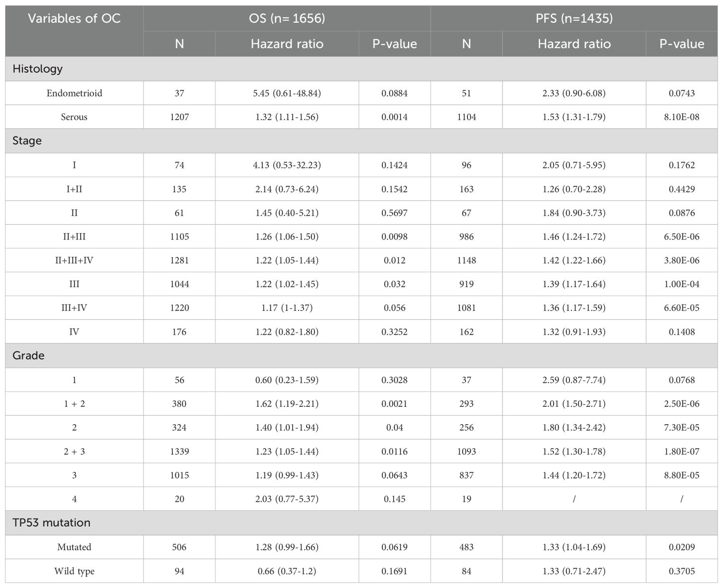This screenshot has width=723, height=588.
Task: Select the 'PFS (n=1435)' column header
Action: pyautogui.click(x=574, y=18)
